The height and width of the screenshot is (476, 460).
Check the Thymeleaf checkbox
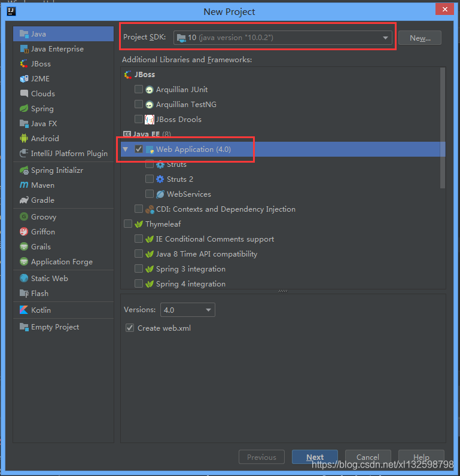click(128, 224)
